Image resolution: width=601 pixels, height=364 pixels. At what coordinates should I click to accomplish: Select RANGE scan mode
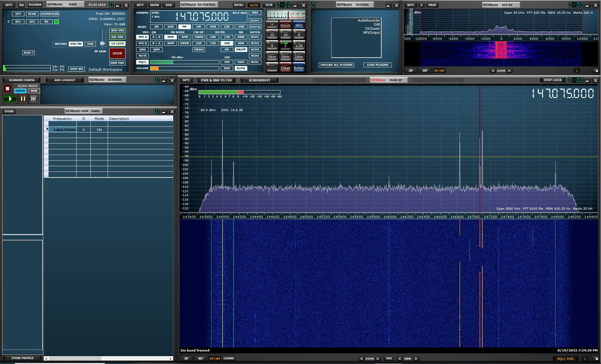[x=20, y=91]
